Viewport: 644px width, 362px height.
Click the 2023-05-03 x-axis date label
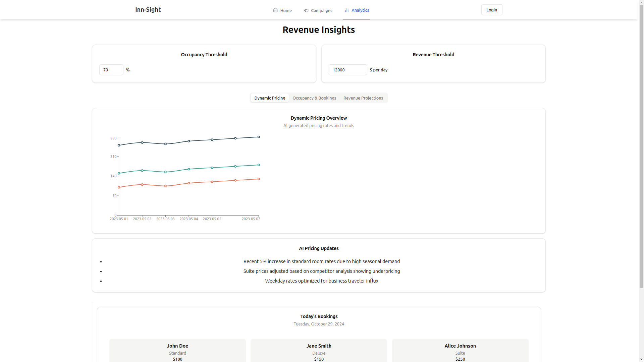point(165,219)
